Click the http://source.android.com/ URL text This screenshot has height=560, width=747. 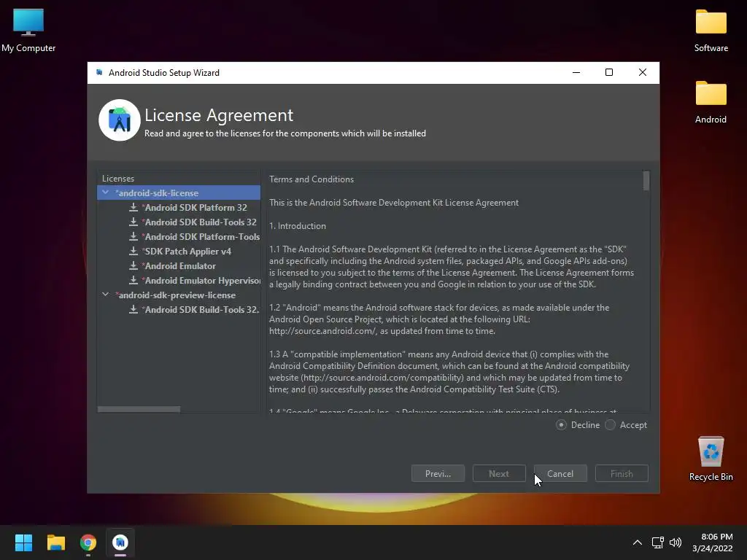coord(322,331)
